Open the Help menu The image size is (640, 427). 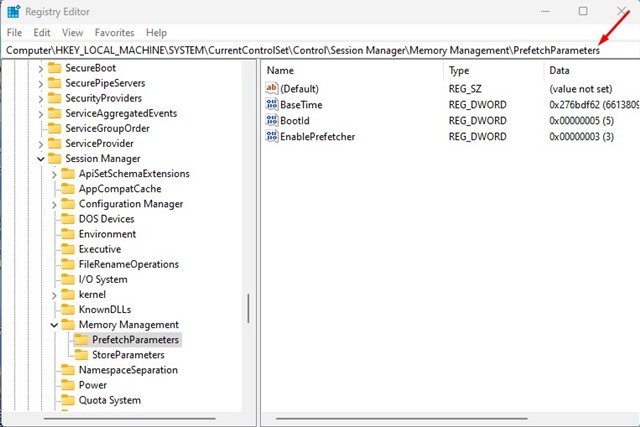pos(156,33)
